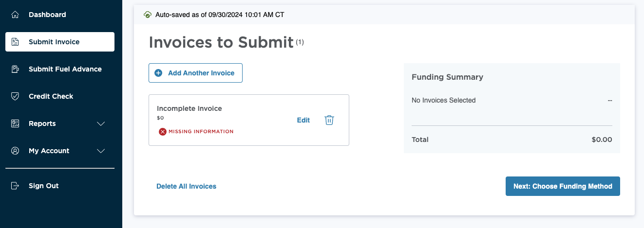This screenshot has width=644, height=228.
Task: Click the fuel pump icon in sidebar
Action: 15,69
